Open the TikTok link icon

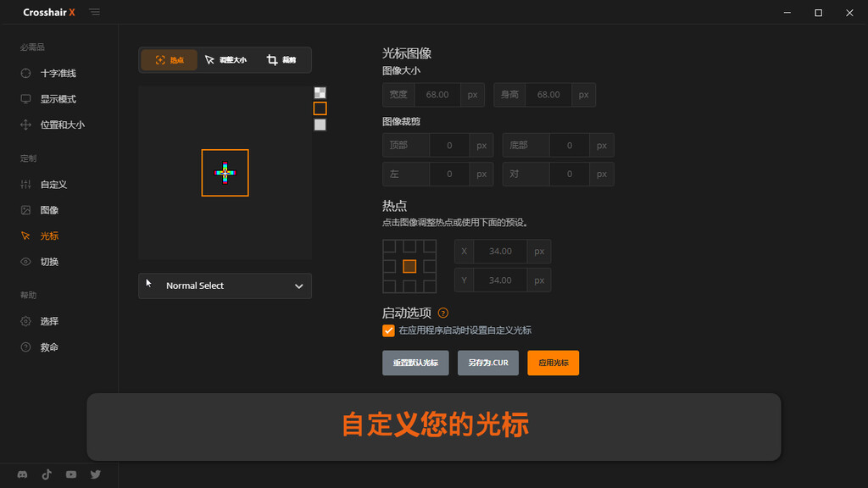pos(47,474)
